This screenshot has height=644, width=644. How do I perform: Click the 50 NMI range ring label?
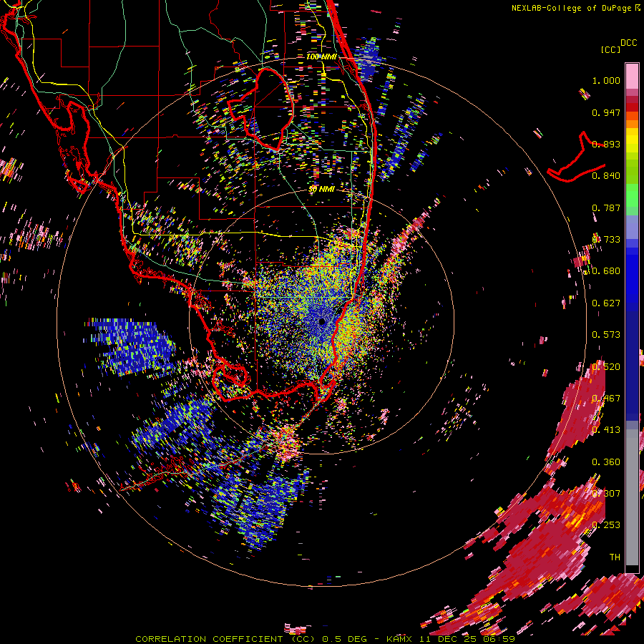coord(321,189)
